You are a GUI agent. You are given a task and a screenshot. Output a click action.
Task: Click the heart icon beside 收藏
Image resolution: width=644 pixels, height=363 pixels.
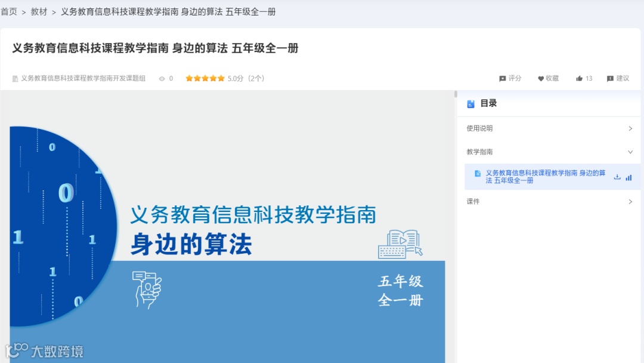point(540,79)
